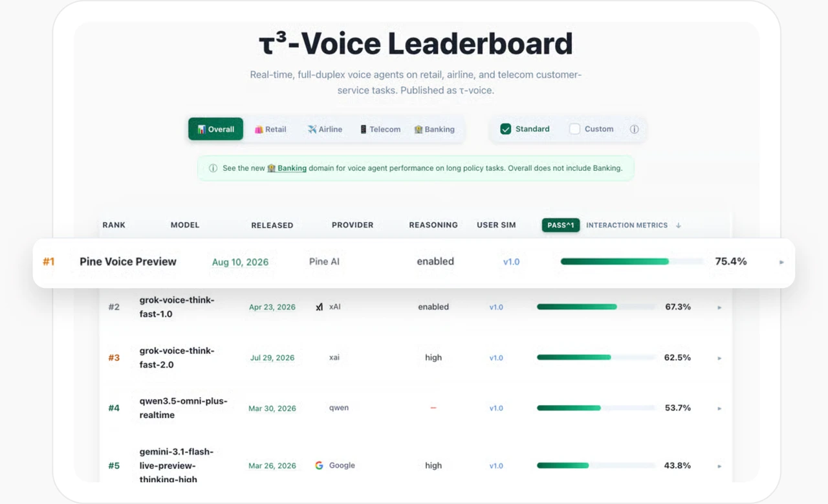Open the Telecom tab

click(x=380, y=129)
